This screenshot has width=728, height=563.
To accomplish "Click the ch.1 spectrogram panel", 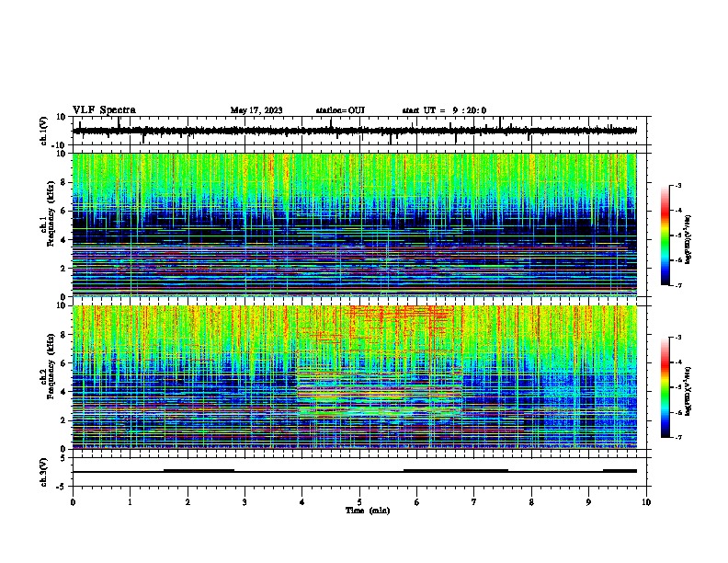I will pyautogui.click(x=355, y=224).
